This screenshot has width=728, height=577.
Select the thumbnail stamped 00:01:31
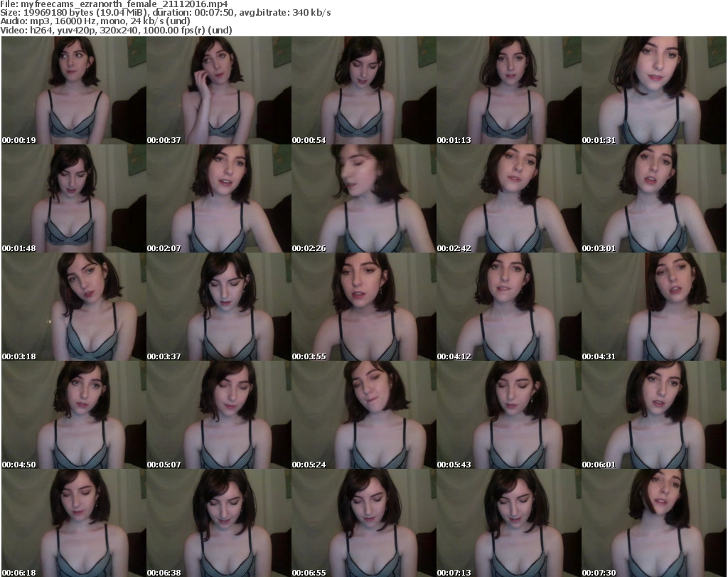click(x=654, y=90)
